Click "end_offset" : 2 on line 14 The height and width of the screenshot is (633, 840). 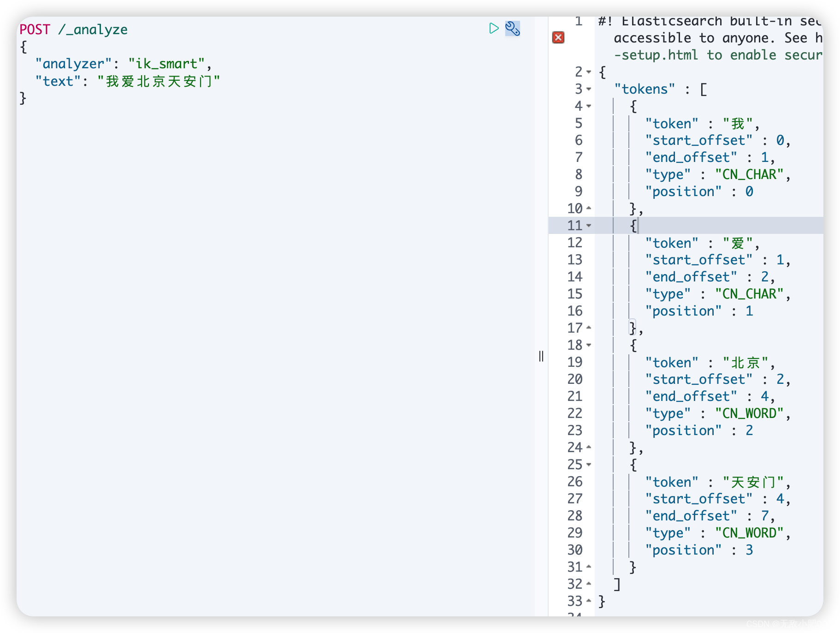pos(710,277)
